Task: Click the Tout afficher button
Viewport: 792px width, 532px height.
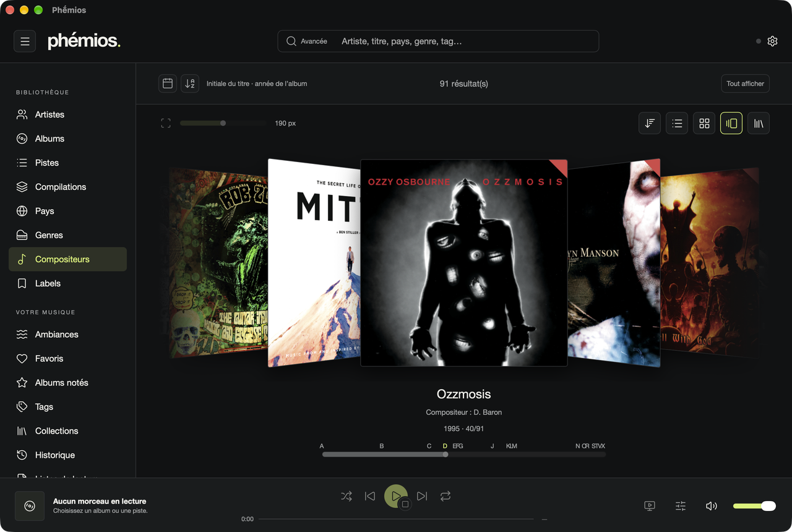Action: coord(745,84)
